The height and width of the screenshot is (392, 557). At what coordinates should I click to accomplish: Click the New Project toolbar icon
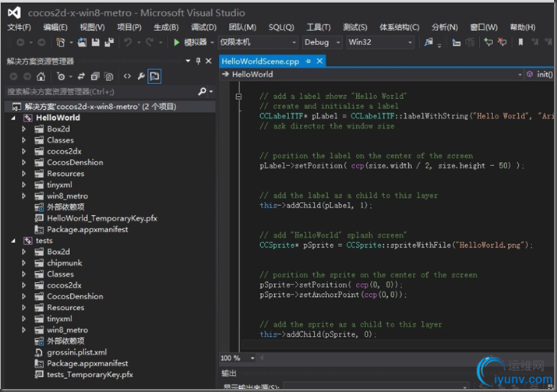(61, 42)
